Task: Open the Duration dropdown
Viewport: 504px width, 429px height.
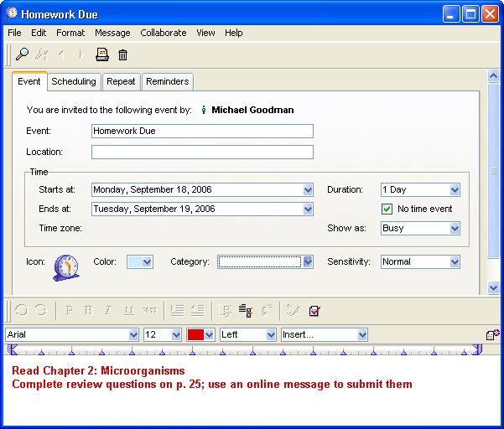Action: point(455,190)
